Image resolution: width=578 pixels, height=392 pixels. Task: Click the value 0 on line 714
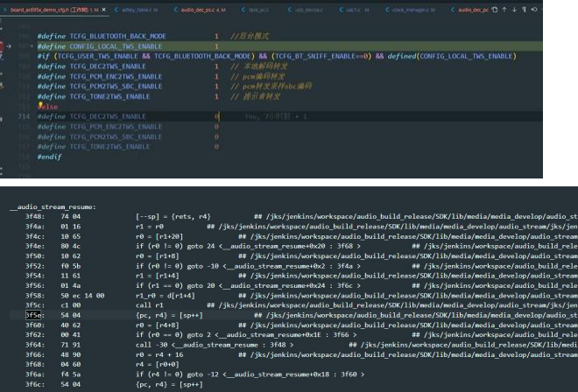coord(216,116)
